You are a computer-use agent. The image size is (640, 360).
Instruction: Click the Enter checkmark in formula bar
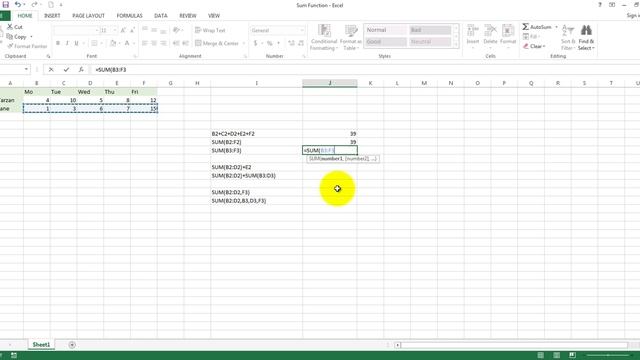[x=66, y=70]
